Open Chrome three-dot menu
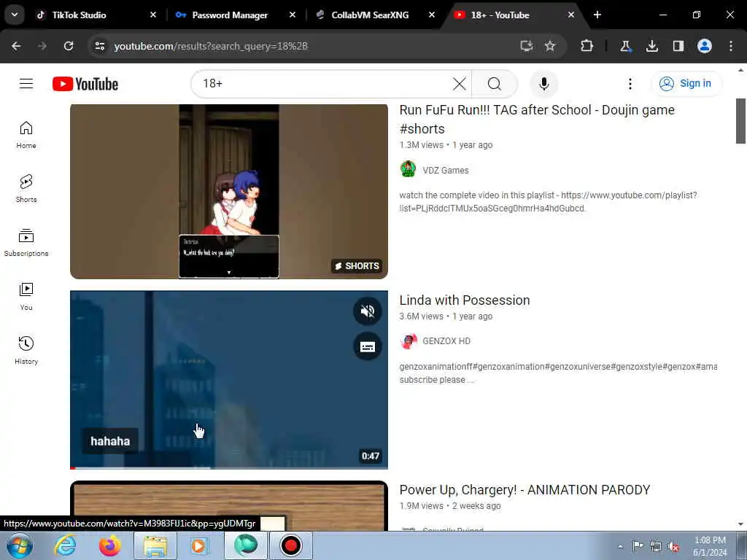Viewport: 747px width, 560px height. pyautogui.click(x=731, y=46)
